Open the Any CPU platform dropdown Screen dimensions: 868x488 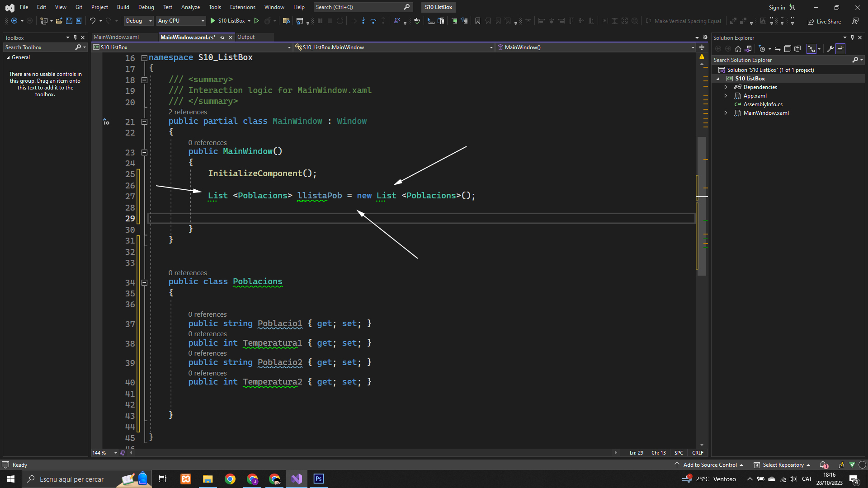181,21
